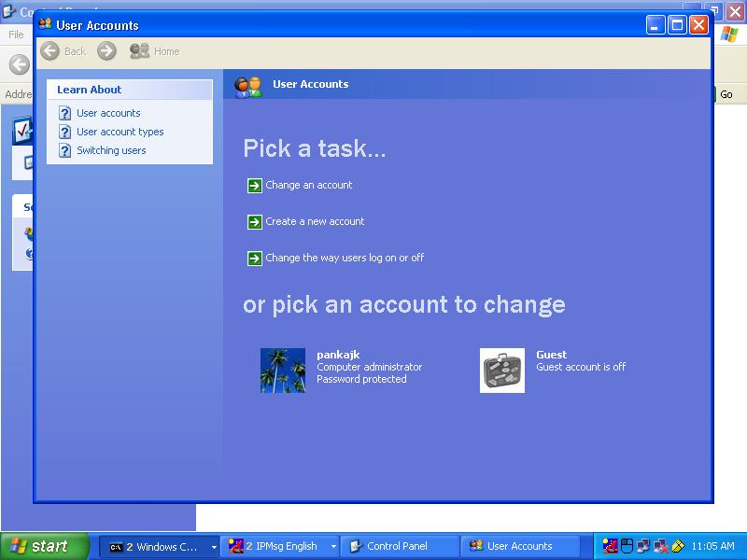Expand the Windows Command grouped taskbar dropdown
This screenshot has width=747, height=560.
point(214,547)
